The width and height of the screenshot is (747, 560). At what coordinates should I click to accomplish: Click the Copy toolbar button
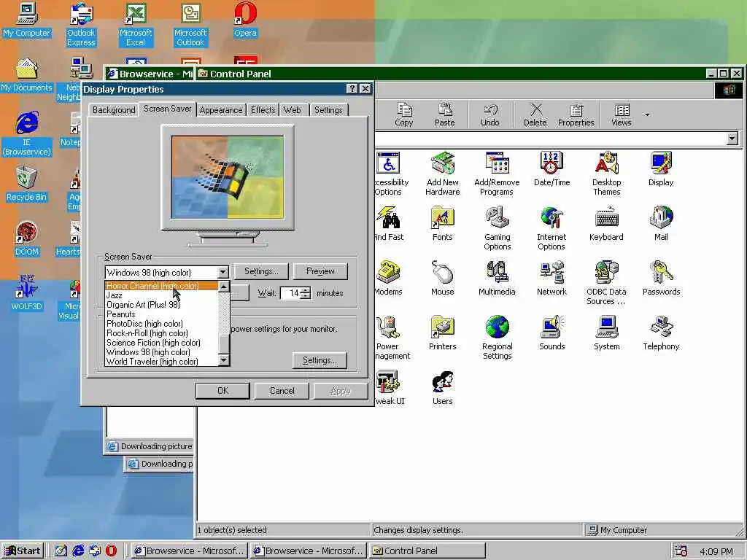click(x=404, y=114)
